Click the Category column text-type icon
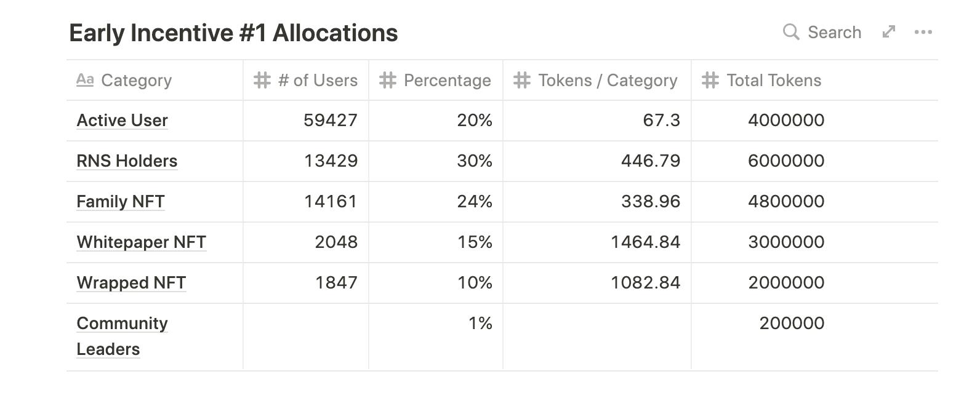This screenshot has height=406, width=980. tap(85, 80)
